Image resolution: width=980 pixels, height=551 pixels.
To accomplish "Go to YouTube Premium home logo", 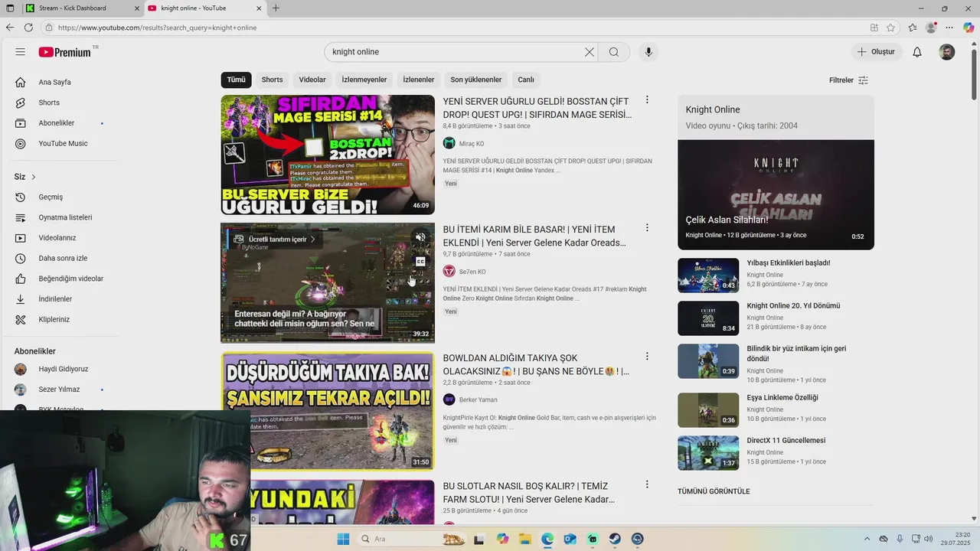I will [x=65, y=52].
